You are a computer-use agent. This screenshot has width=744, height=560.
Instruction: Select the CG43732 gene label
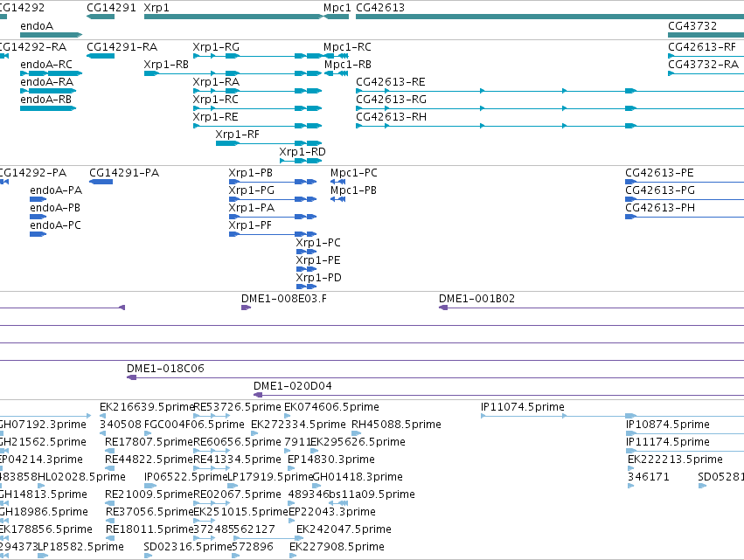click(692, 26)
